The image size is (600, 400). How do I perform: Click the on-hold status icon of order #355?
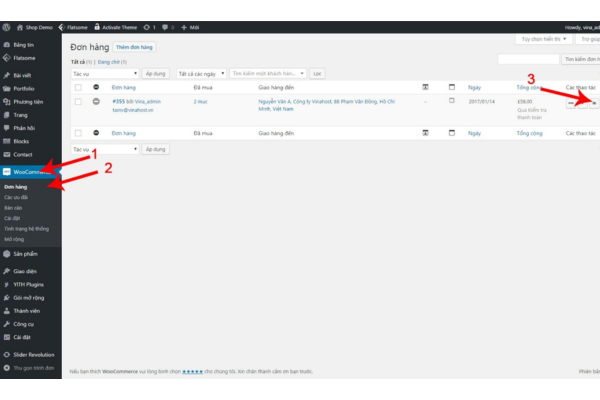click(96, 101)
